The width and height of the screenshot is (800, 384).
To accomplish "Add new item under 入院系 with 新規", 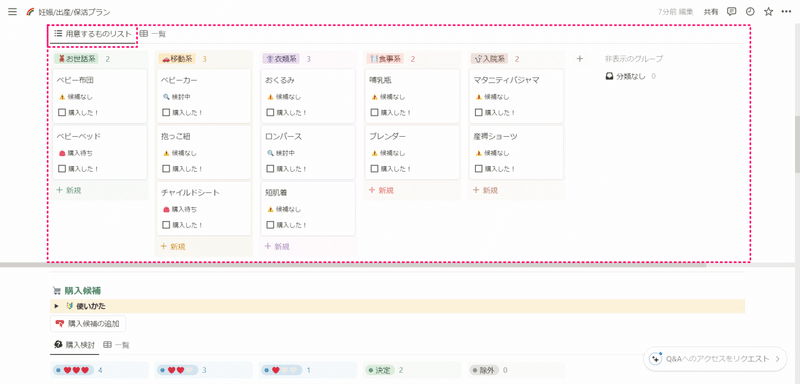I will [x=485, y=190].
